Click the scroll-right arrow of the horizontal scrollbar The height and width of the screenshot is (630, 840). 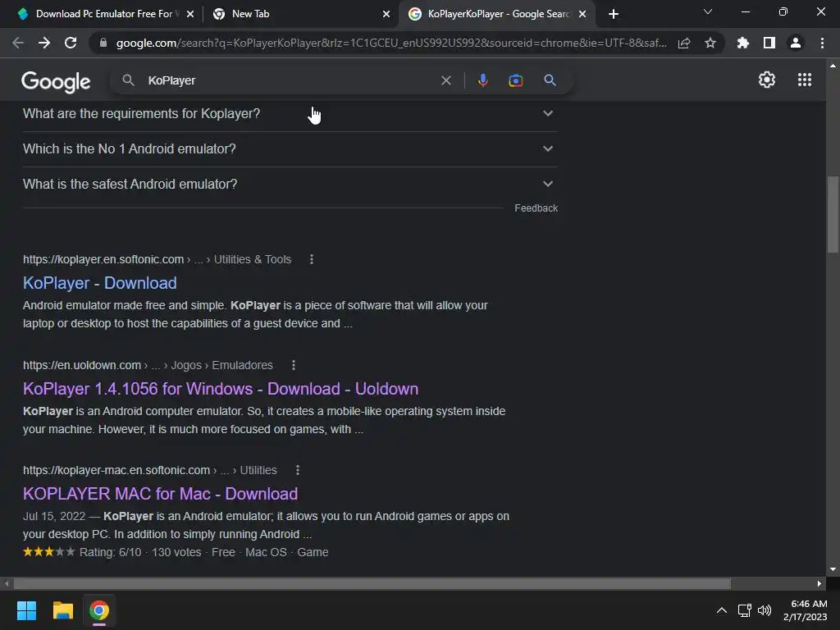819,583
